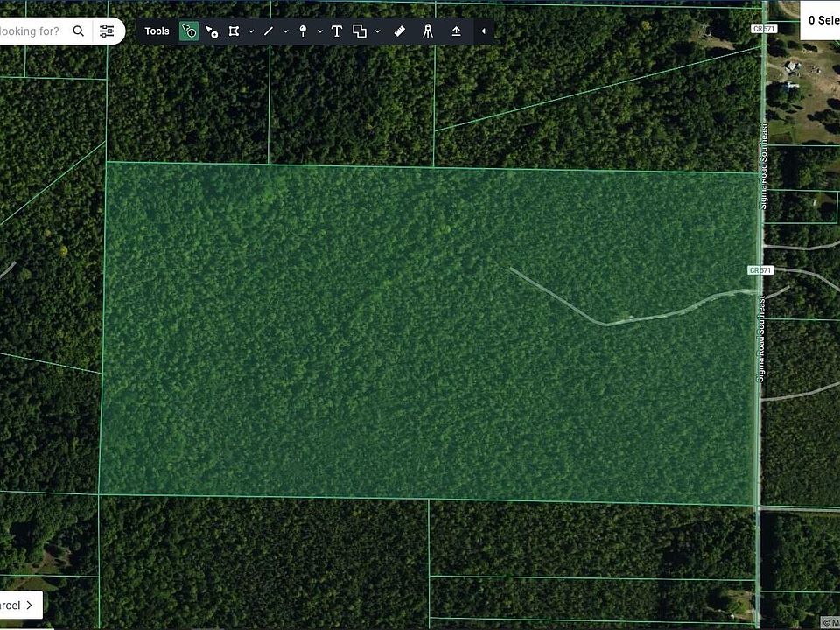Screen dimensions: 840x630
Task: Click the parcel button at bottom left
Action: (19, 605)
